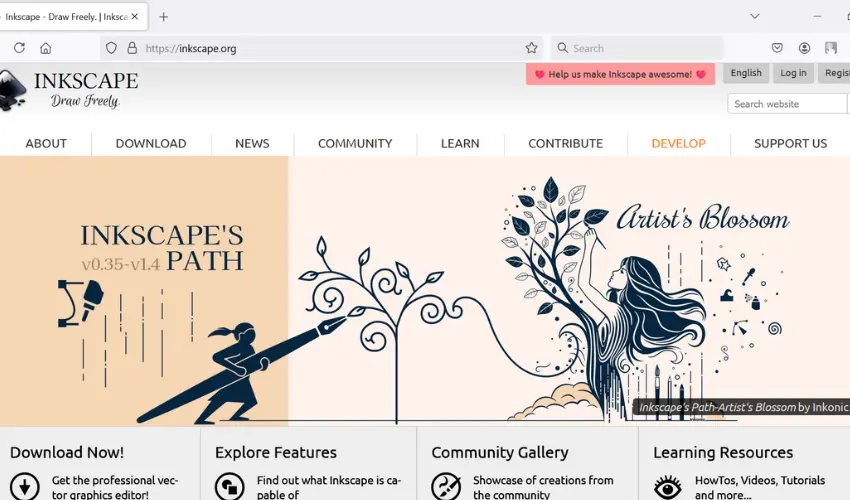Open the NEWS menu item
This screenshot has height=500, width=850.
coord(252,143)
